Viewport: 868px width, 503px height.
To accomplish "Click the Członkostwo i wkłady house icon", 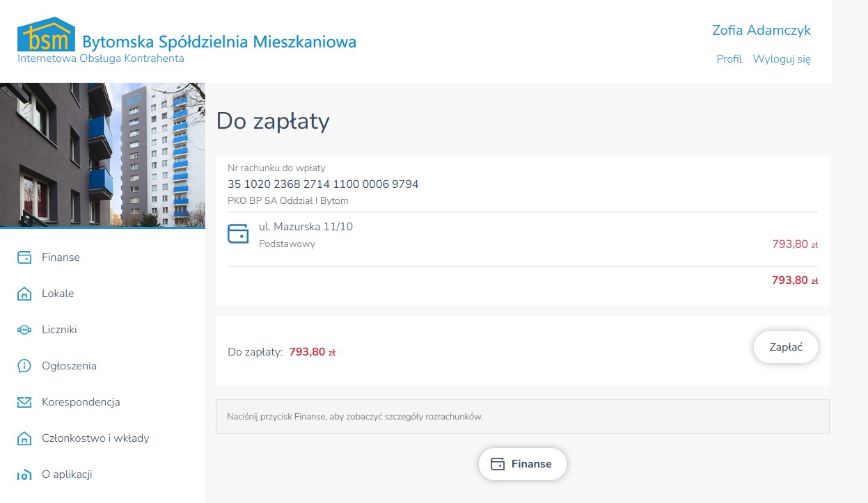I will 24,439.
